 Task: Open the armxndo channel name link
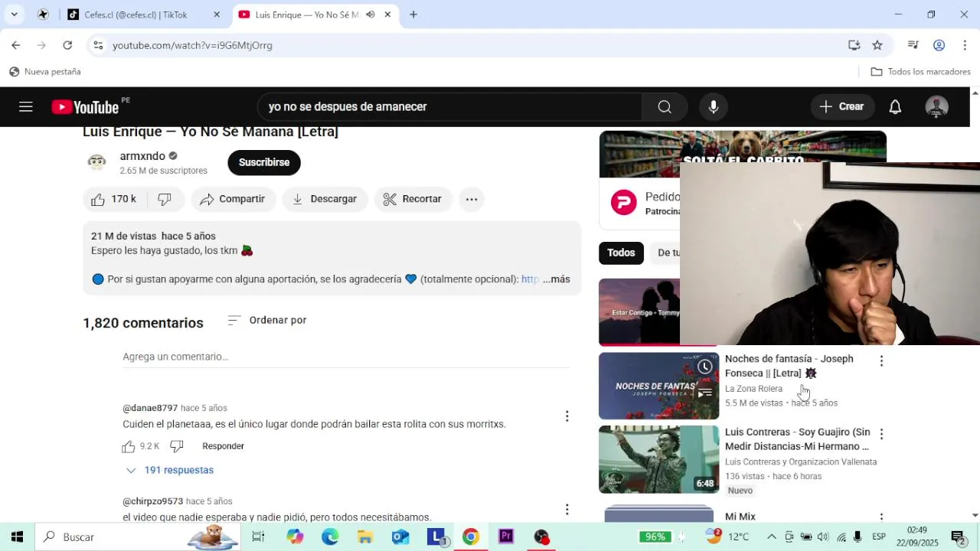click(142, 156)
